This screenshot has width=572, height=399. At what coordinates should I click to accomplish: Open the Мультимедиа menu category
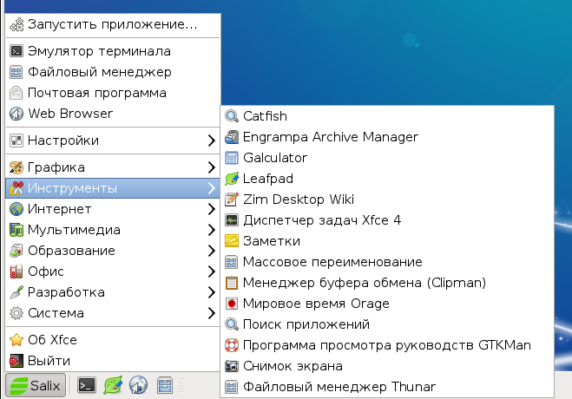tap(112, 230)
